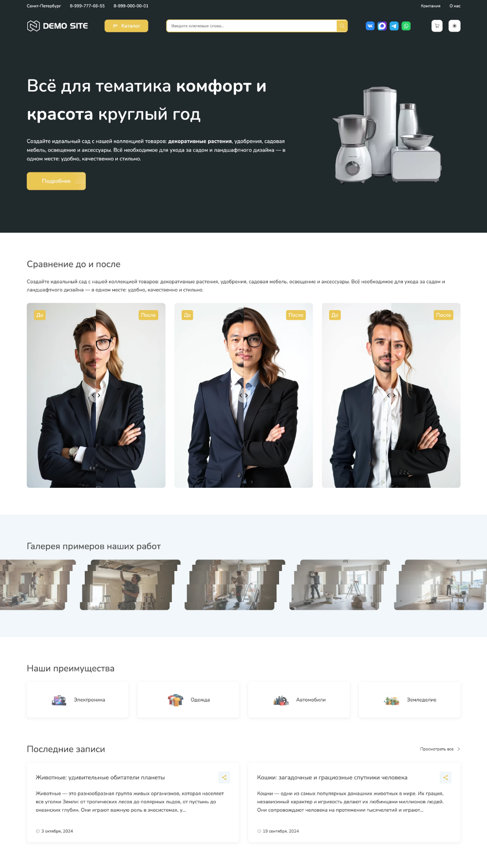Share the Животные blog post
Viewport: 487px width, 868px height.
pos(224,777)
